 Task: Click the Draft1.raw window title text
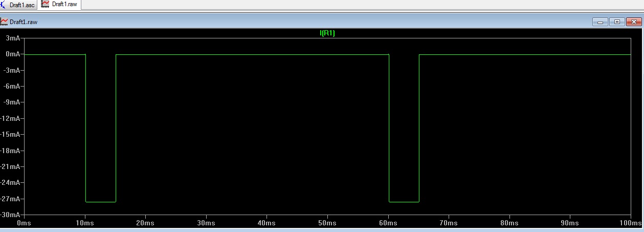pyautogui.click(x=24, y=22)
